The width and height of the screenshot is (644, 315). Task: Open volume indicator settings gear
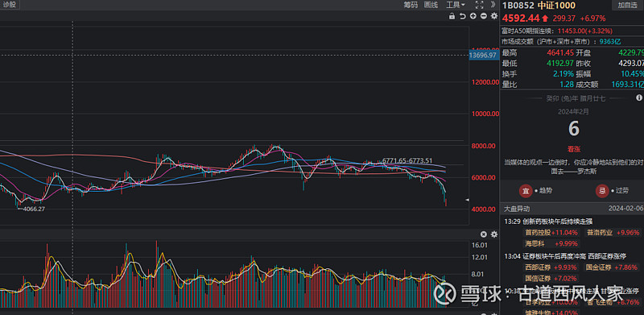(494, 234)
